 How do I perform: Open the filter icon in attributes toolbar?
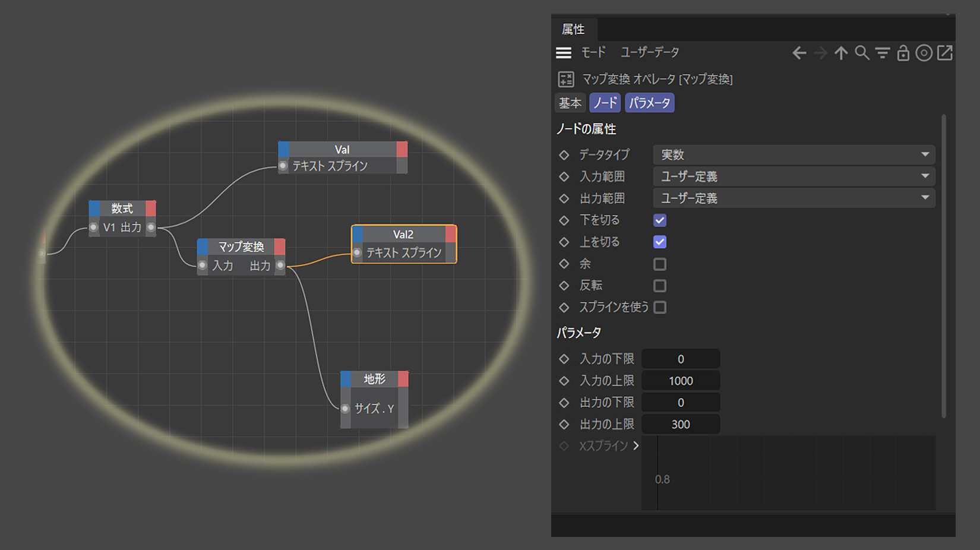click(x=883, y=53)
